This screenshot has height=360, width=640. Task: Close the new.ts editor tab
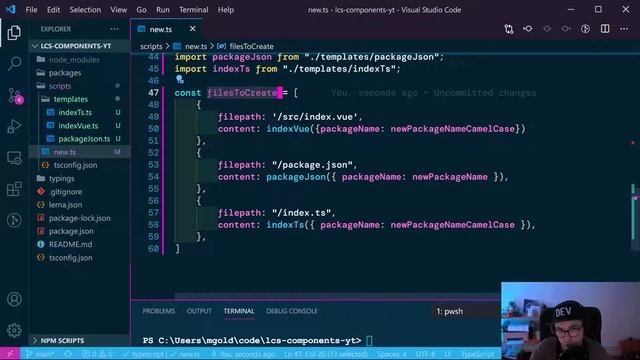tap(192, 29)
